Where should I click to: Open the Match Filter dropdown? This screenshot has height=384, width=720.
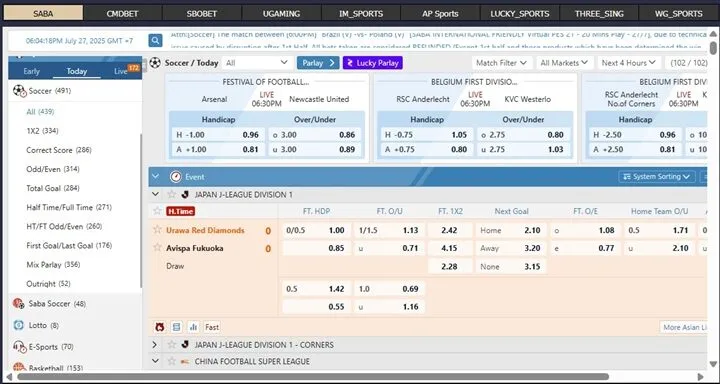click(502, 63)
